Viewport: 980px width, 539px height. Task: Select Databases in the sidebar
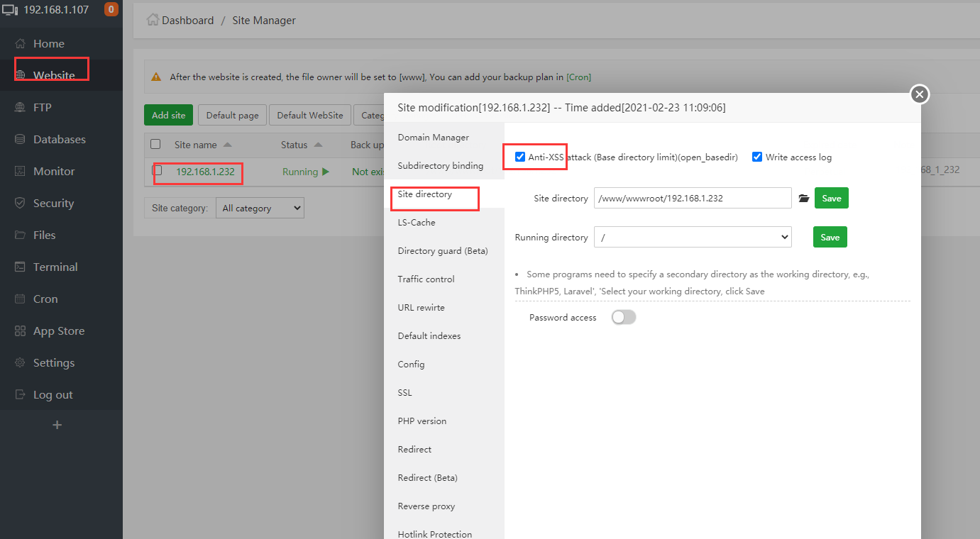point(57,139)
